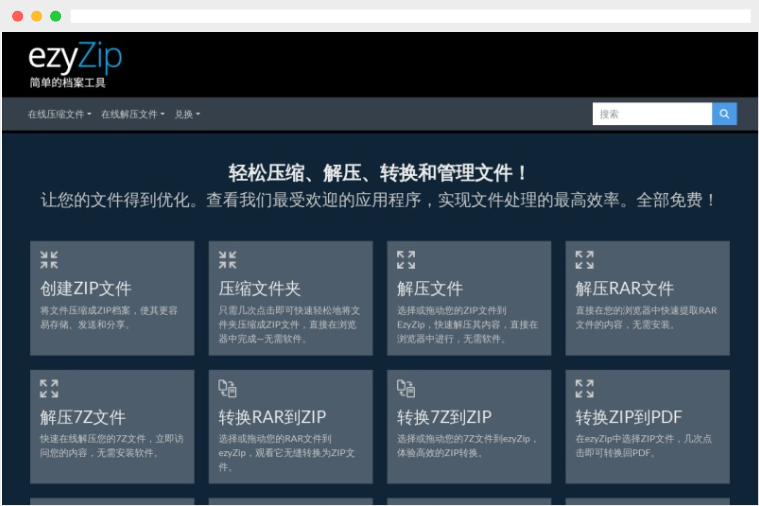Image resolution: width=759 pixels, height=506 pixels.
Task: Click the browser address bar at top
Action: pyautogui.click(x=410, y=16)
